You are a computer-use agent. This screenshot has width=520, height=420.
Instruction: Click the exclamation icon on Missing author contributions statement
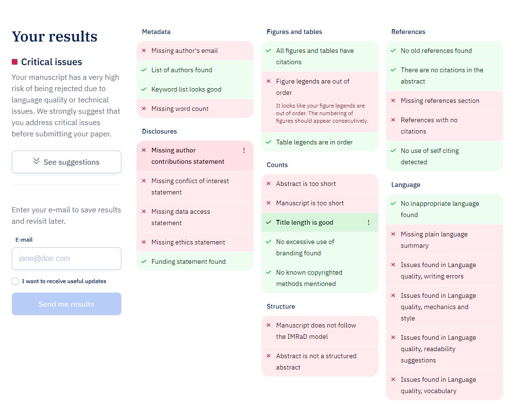click(244, 150)
